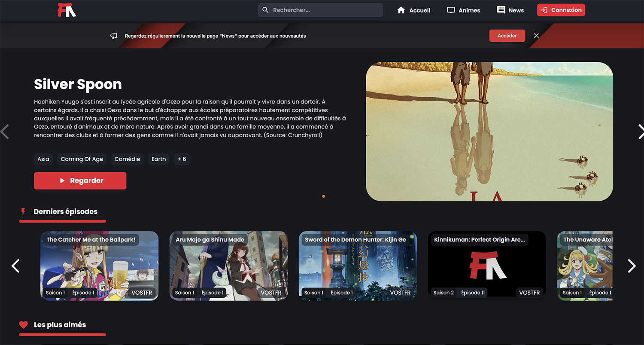
Task: Open Sword of the Demon Hunter card
Action: [358, 266]
